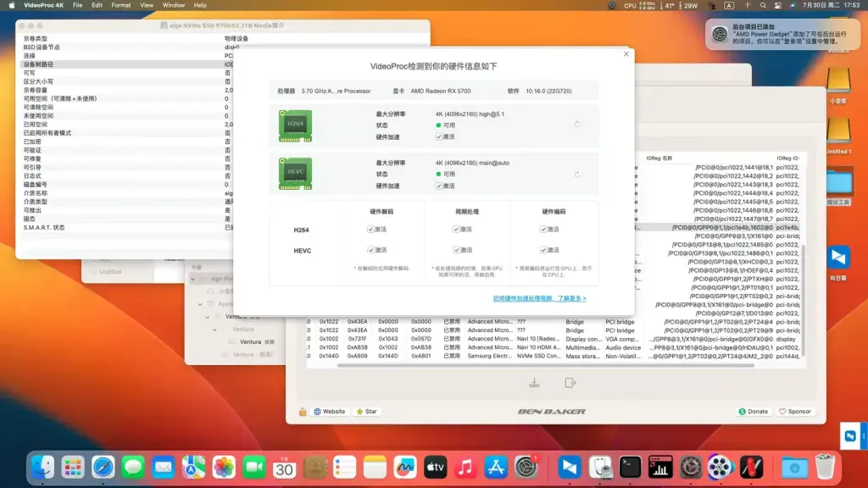Open Terminal from the dock
This screenshot has width=868, height=488.
[x=630, y=468]
